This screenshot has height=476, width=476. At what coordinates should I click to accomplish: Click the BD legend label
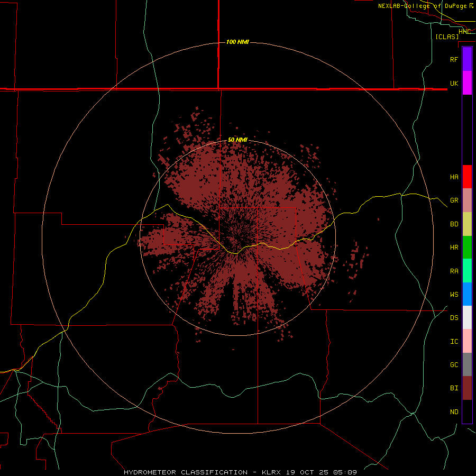coord(454,224)
